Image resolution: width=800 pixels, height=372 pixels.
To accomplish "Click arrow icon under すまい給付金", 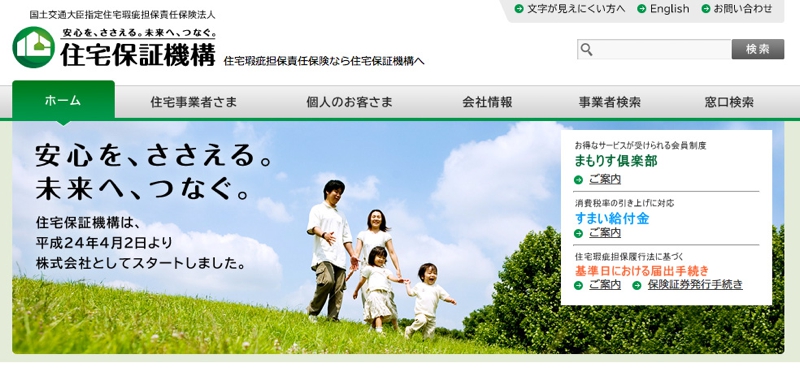I will pos(578,233).
